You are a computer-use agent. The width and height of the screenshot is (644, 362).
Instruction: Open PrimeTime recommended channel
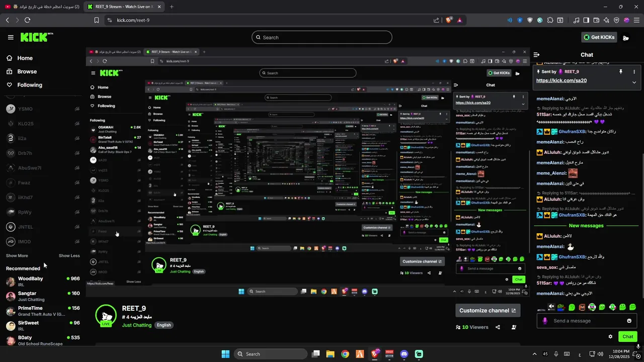pos(42,311)
